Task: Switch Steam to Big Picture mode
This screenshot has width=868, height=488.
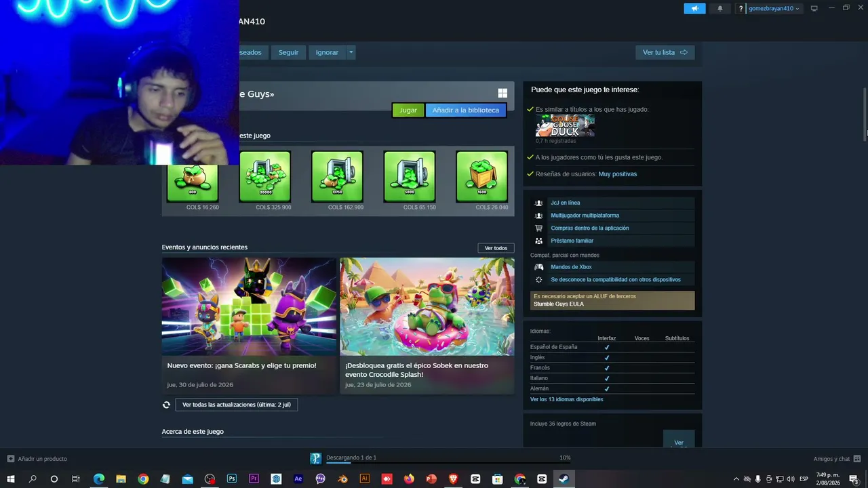Action: click(x=814, y=8)
